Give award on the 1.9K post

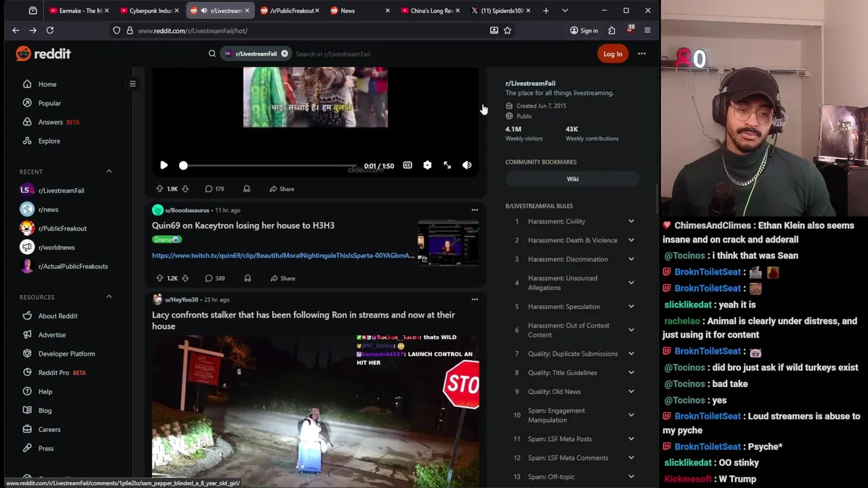coord(247,189)
